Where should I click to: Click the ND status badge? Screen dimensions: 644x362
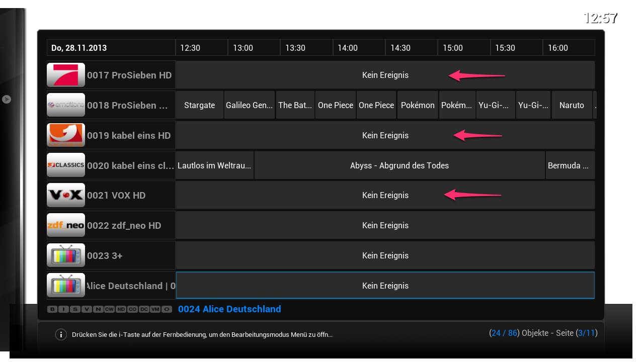click(121, 309)
